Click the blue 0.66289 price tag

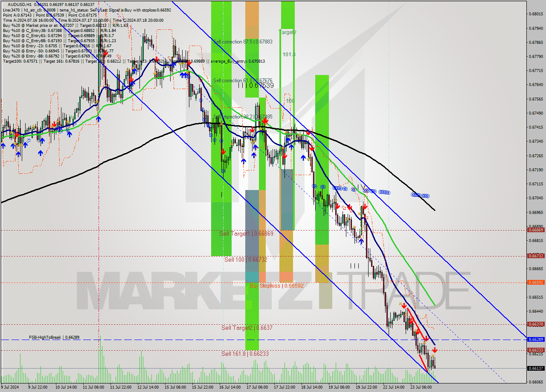[x=536, y=340]
